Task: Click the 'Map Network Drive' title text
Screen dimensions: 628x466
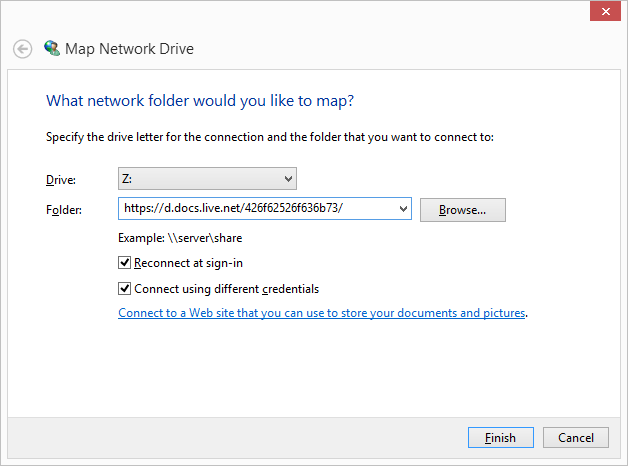Action: coord(129,48)
